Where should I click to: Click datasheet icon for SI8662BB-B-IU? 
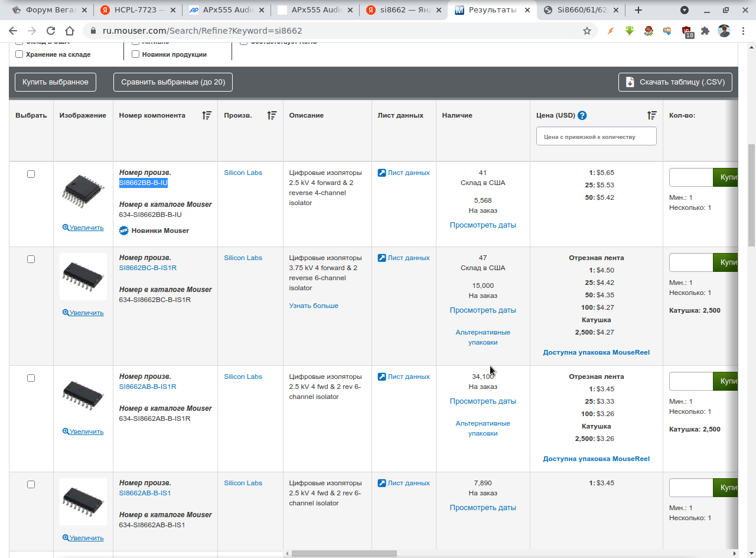click(x=382, y=173)
